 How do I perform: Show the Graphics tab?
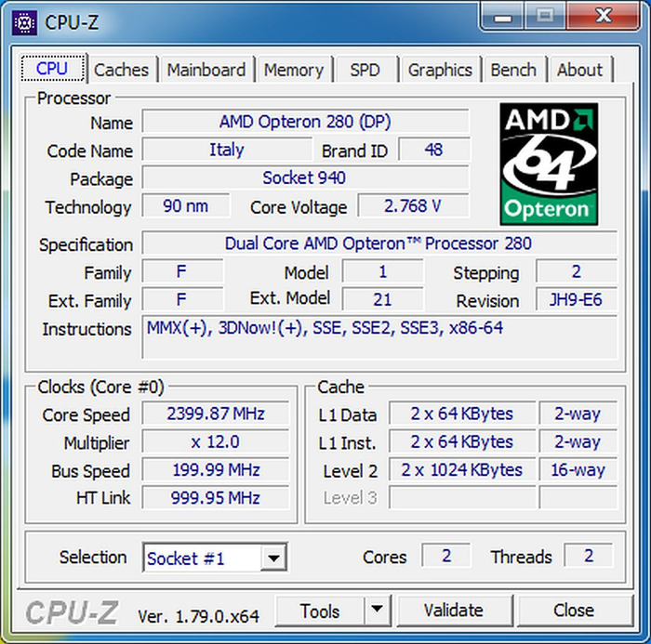tap(440, 70)
